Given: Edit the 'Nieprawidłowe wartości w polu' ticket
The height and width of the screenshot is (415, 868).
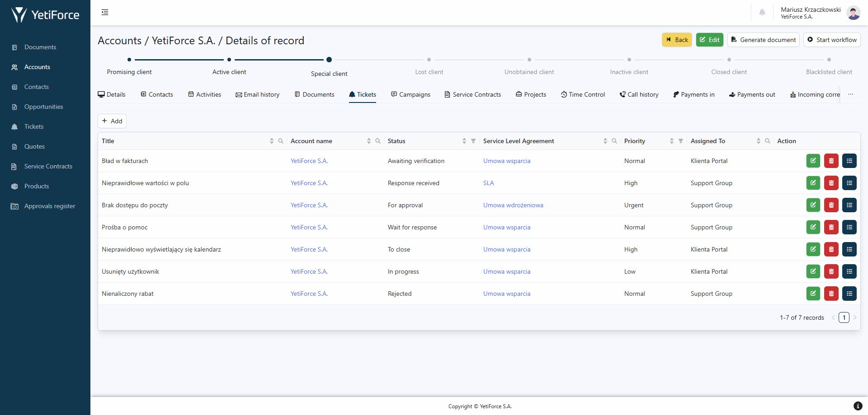Looking at the screenshot, I should [813, 183].
